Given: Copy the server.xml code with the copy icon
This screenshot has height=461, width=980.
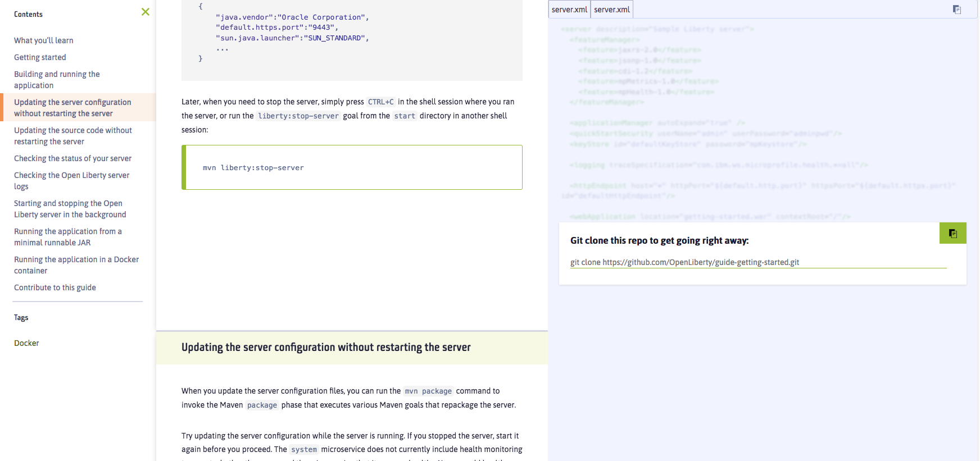Looking at the screenshot, I should 957,10.
